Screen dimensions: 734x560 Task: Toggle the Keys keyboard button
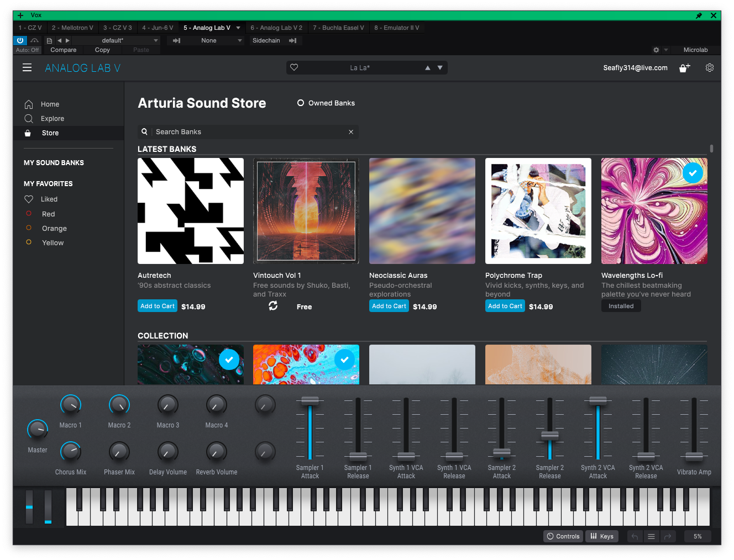602,536
